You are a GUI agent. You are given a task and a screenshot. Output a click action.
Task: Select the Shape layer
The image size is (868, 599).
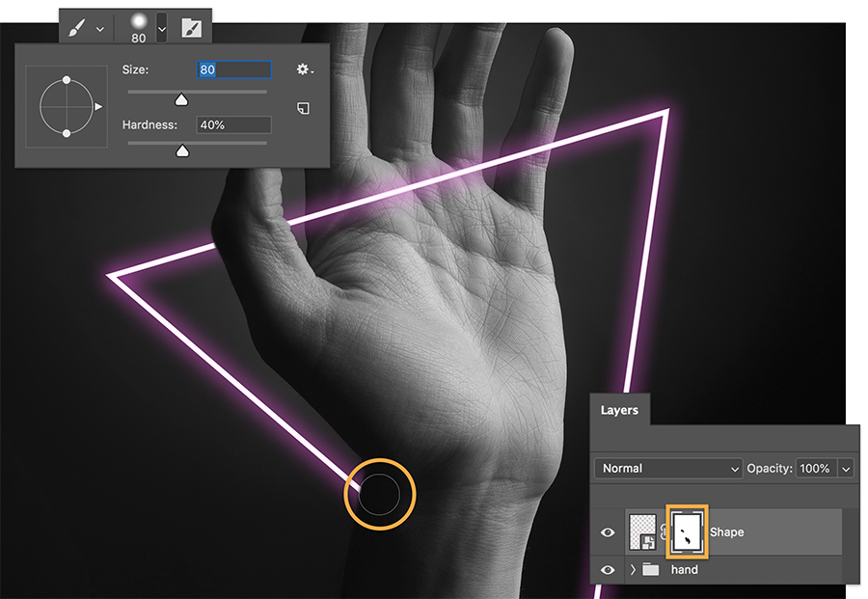click(728, 531)
